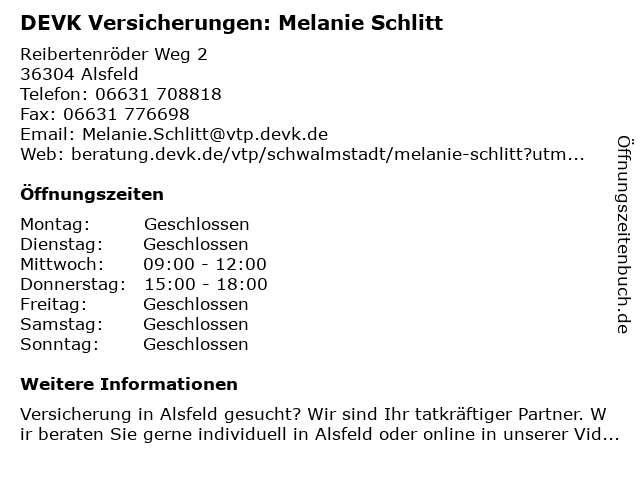The image size is (640, 480).
Task: Click the Öffnungszeiten section heading
Action: [92, 194]
